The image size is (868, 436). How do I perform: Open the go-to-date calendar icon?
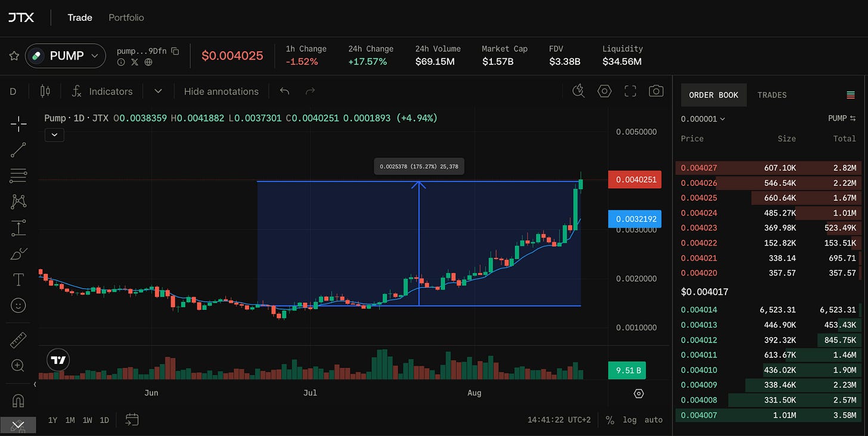[132, 419]
